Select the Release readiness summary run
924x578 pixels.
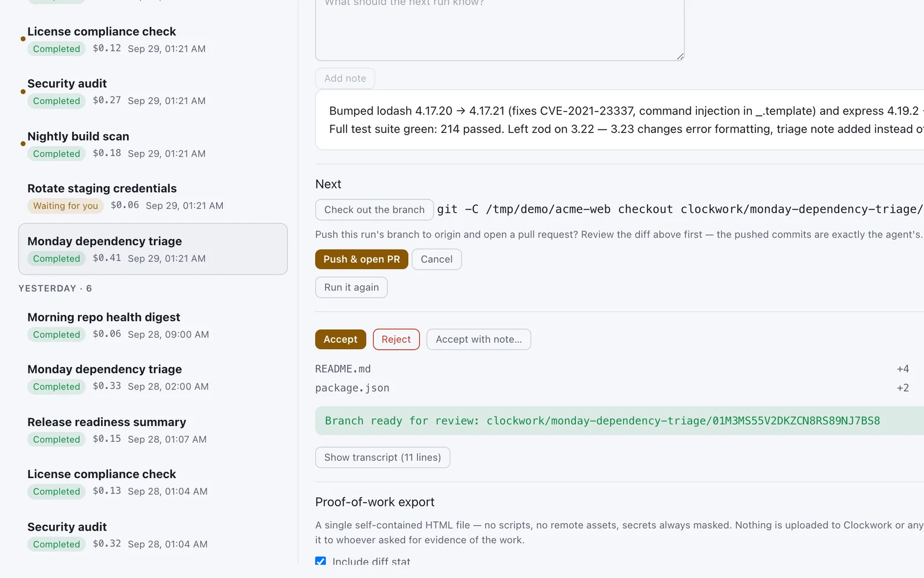pyautogui.click(x=153, y=430)
